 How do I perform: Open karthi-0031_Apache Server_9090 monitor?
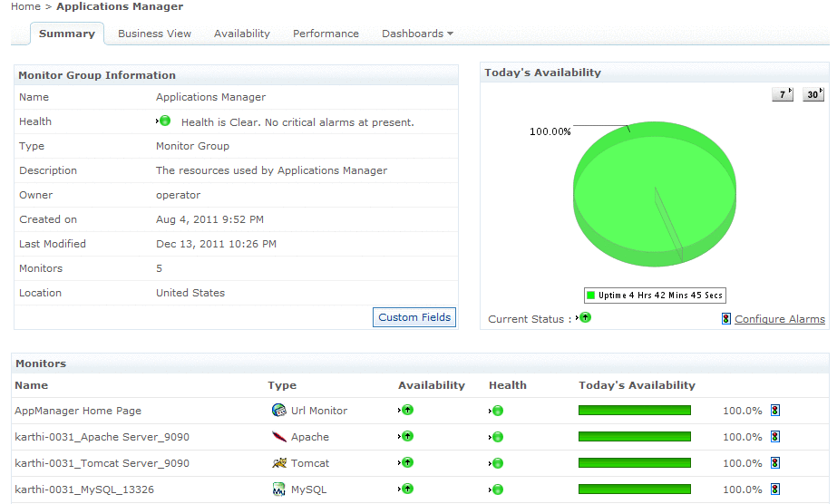click(x=102, y=437)
